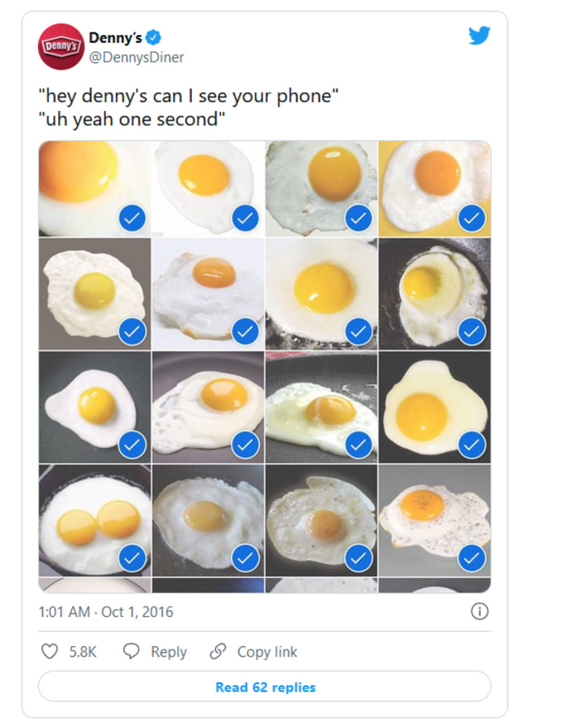Like the tweet with heart icon
This screenshot has height=728, width=583.
click(50, 652)
